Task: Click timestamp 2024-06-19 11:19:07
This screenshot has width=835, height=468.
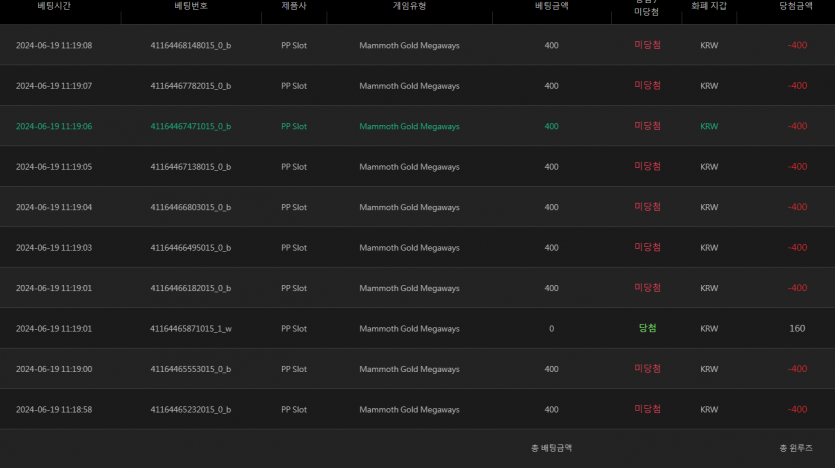Action: 54,86
